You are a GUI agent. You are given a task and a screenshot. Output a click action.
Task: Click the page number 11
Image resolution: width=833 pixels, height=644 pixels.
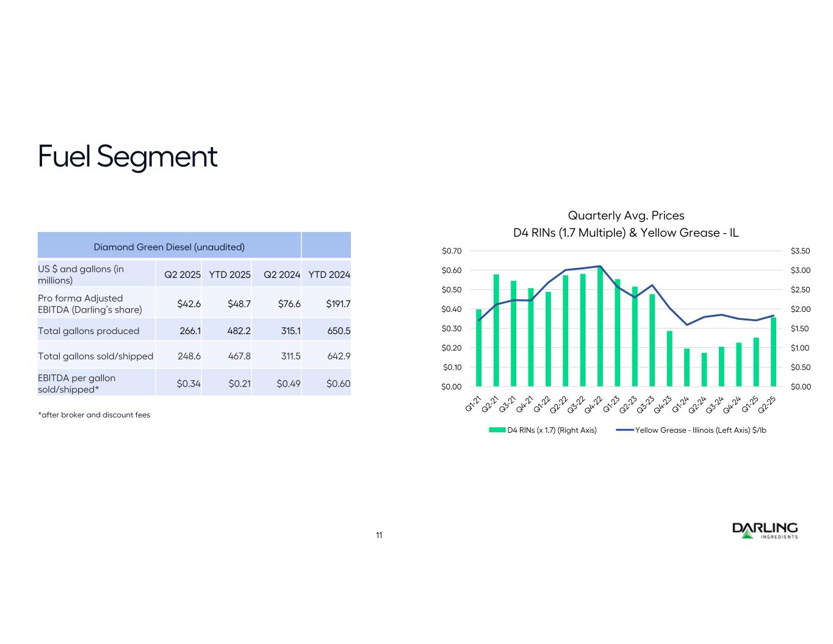pos(379,535)
